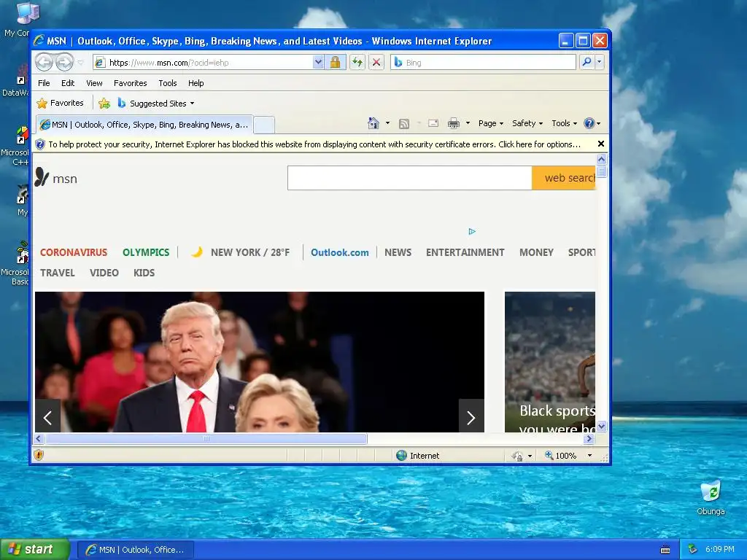
Task: Click the orange web search button
Action: pos(564,178)
